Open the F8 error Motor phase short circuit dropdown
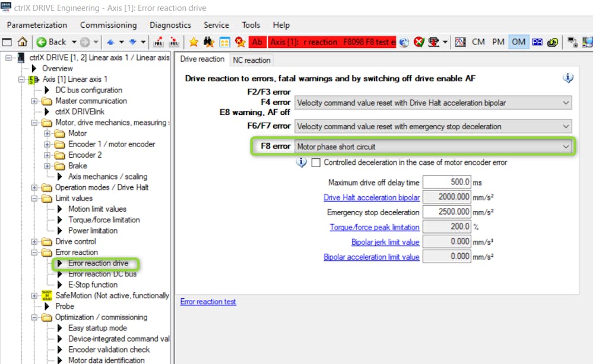This screenshot has height=364, width=593. [433, 146]
